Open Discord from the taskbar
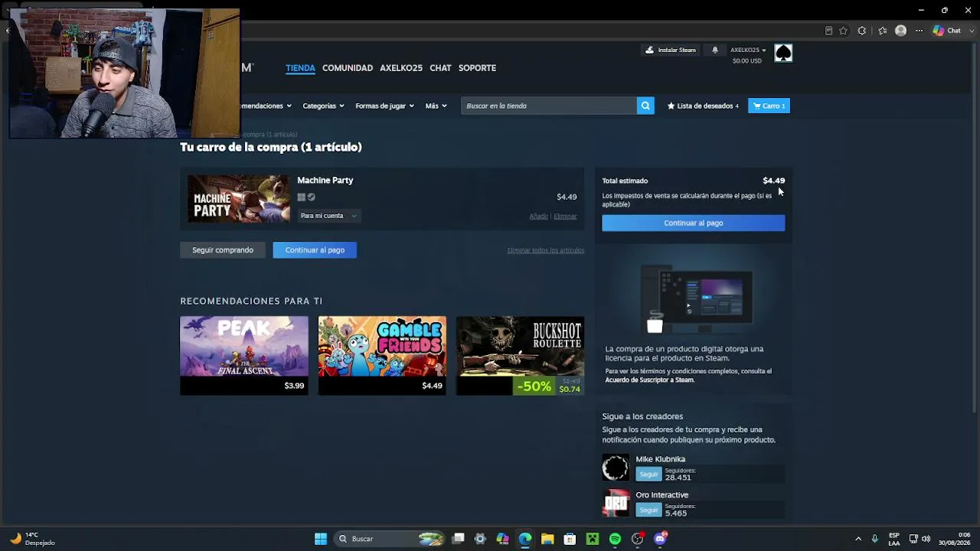 661,539
